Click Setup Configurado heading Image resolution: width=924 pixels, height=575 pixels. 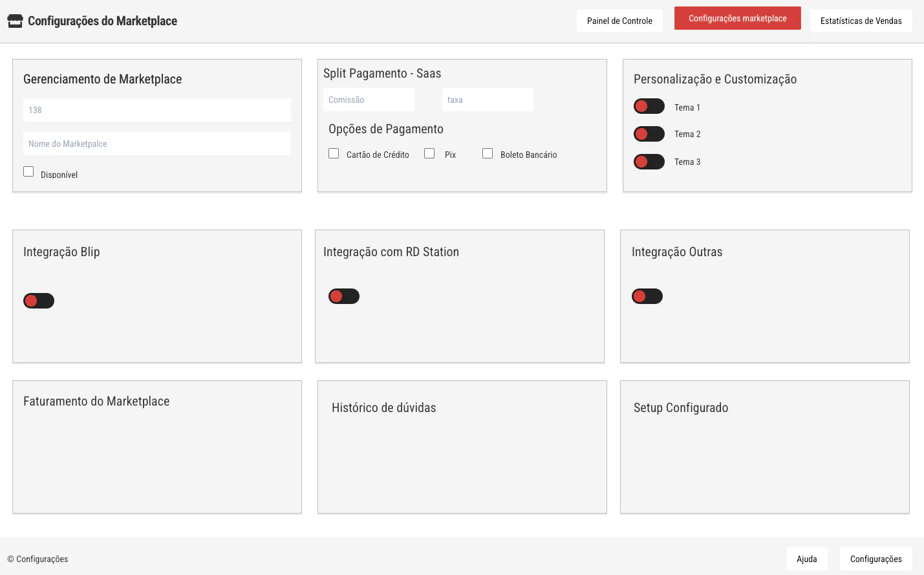click(681, 407)
